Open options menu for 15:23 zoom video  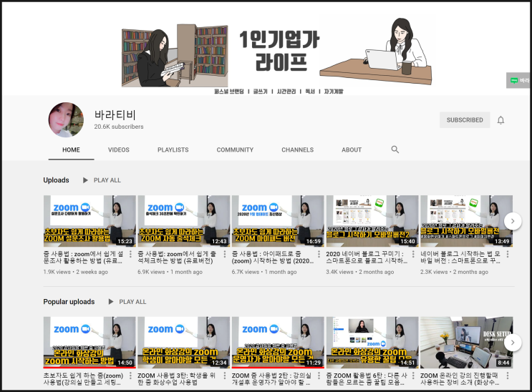pos(130,254)
